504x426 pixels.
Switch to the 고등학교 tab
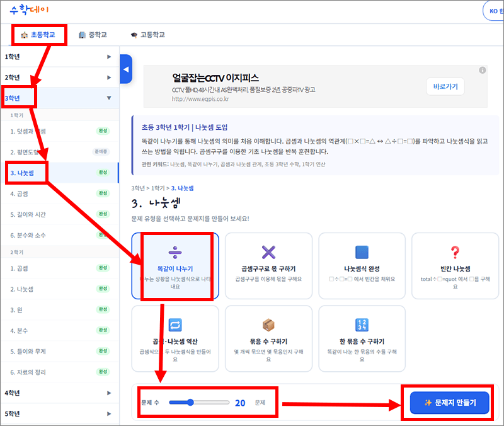148,35
